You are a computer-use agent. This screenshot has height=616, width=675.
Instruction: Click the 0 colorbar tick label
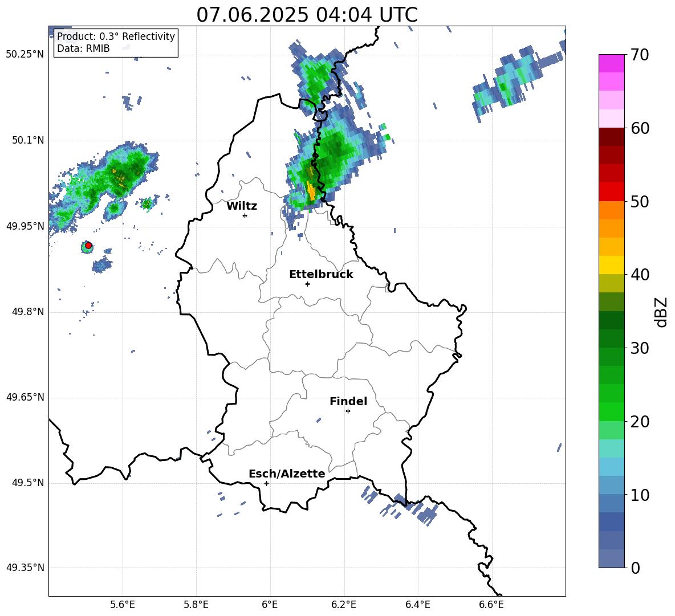tap(635, 568)
